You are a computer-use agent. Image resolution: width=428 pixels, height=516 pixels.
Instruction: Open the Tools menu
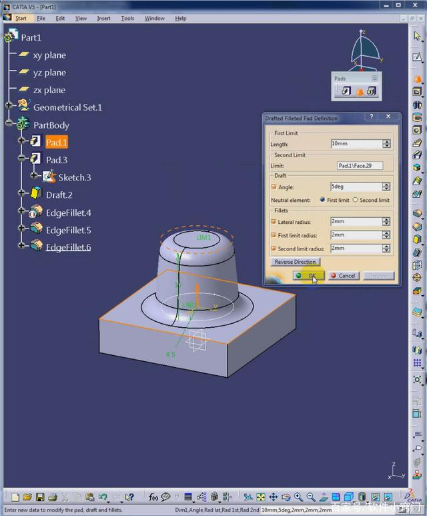point(127,18)
